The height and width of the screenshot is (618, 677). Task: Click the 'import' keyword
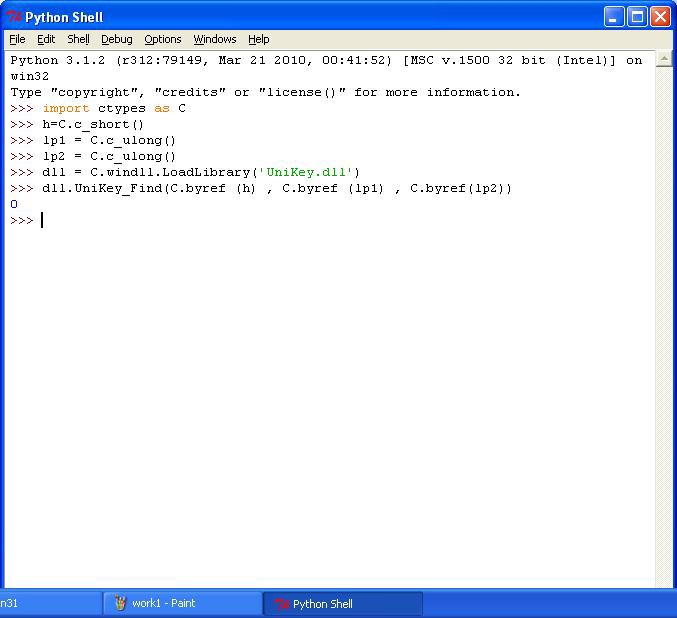point(66,108)
